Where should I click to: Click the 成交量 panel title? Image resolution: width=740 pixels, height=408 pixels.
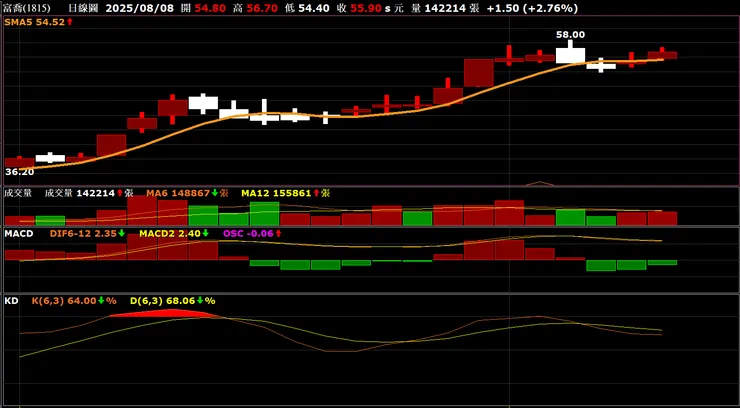coord(18,192)
